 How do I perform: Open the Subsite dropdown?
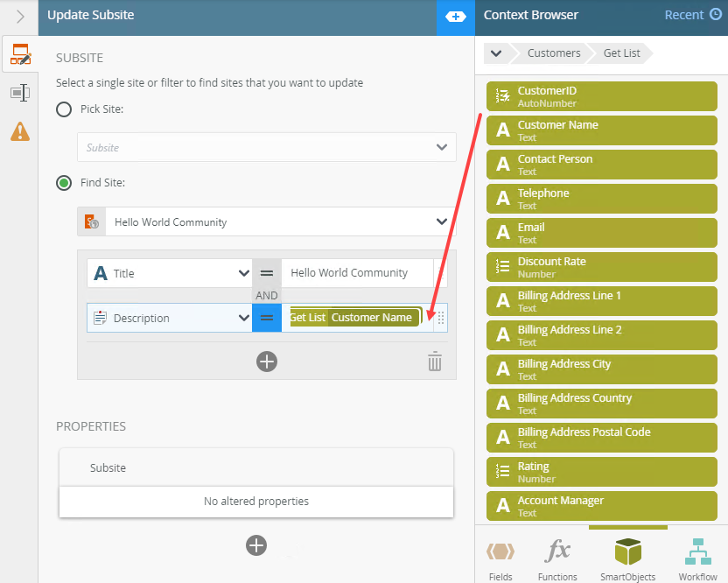tap(266, 147)
